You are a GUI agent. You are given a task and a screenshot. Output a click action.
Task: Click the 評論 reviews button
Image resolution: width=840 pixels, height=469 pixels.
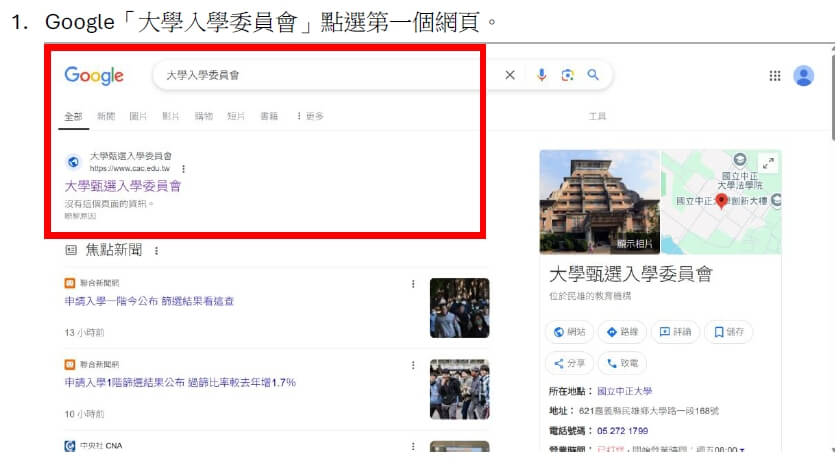coord(675,332)
